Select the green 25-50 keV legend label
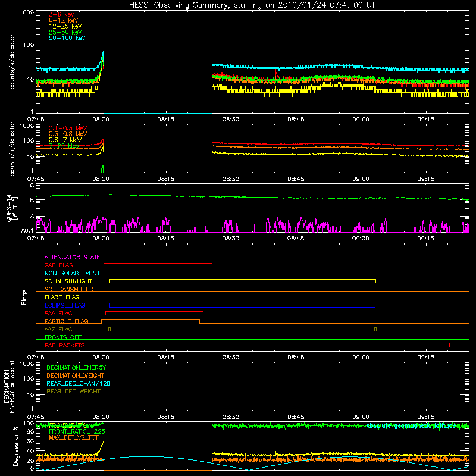 coord(65,32)
